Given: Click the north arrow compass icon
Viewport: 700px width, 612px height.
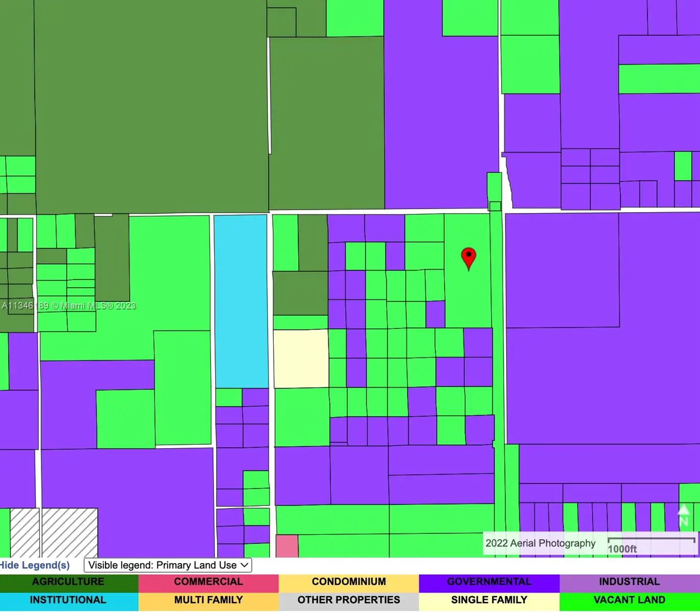Looking at the screenshot, I should (684, 515).
